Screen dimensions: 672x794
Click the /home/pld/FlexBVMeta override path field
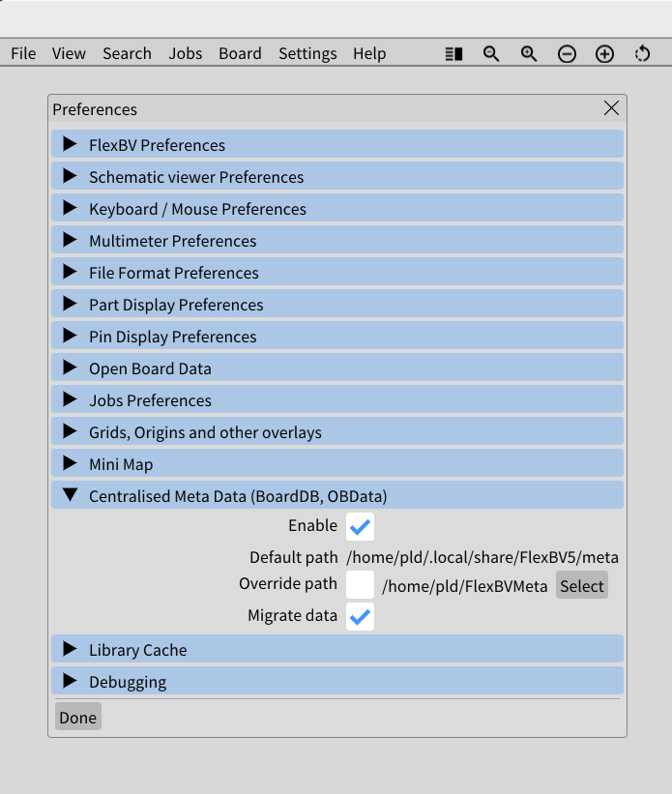coord(464,586)
